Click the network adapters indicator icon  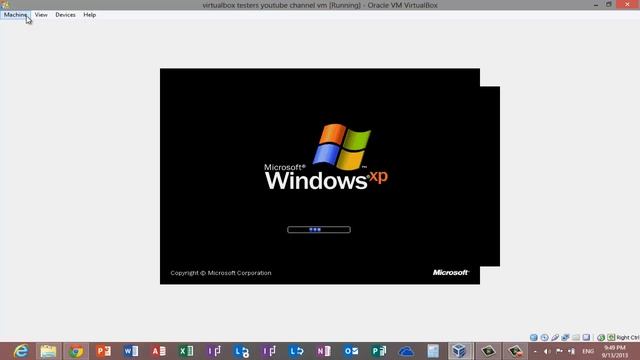click(565, 338)
